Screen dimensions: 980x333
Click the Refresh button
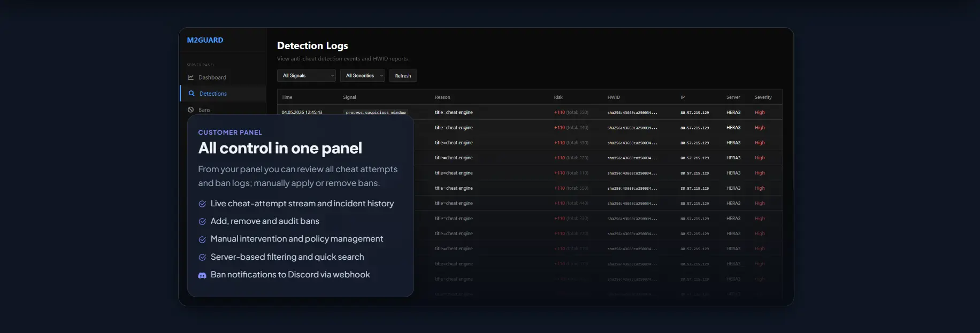click(x=403, y=75)
